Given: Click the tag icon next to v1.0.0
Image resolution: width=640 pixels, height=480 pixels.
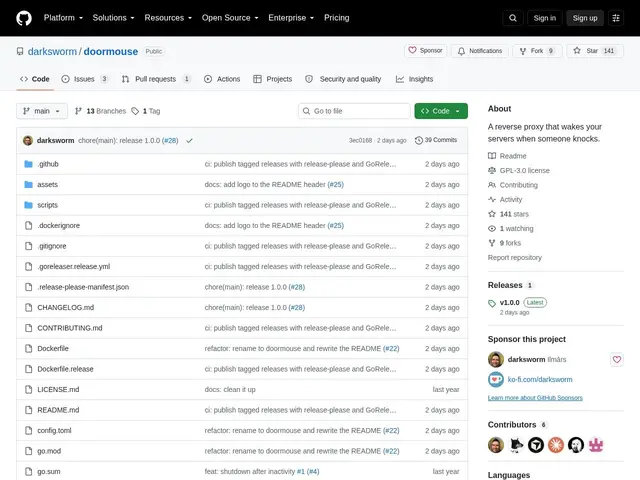Looking at the screenshot, I should click(x=492, y=303).
